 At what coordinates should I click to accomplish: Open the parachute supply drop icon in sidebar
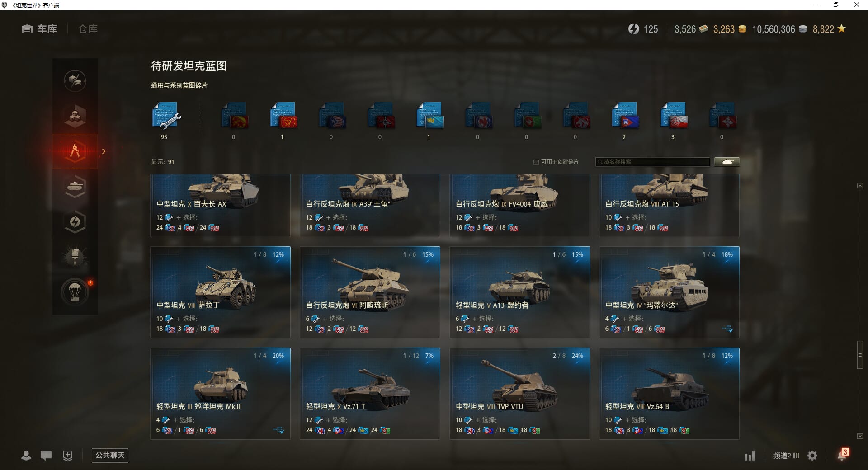(x=75, y=291)
